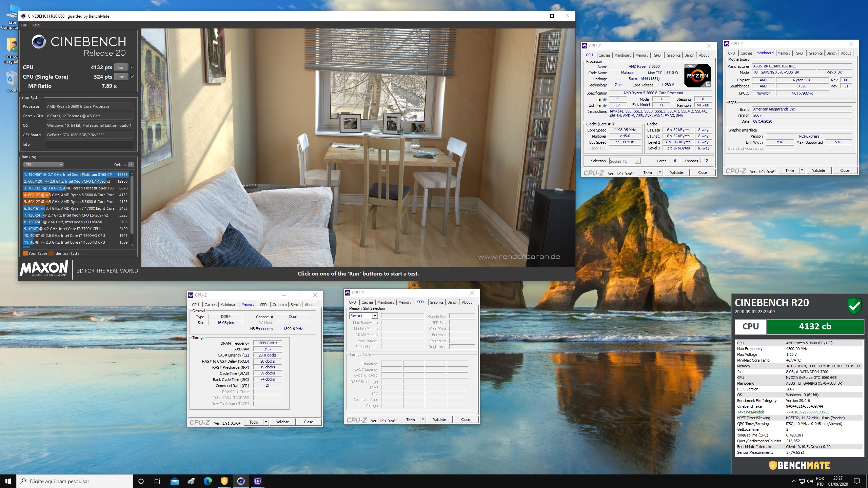868x488 pixels.
Task: Switch to Caches tab in CPU-Z CPU window
Action: coord(604,55)
